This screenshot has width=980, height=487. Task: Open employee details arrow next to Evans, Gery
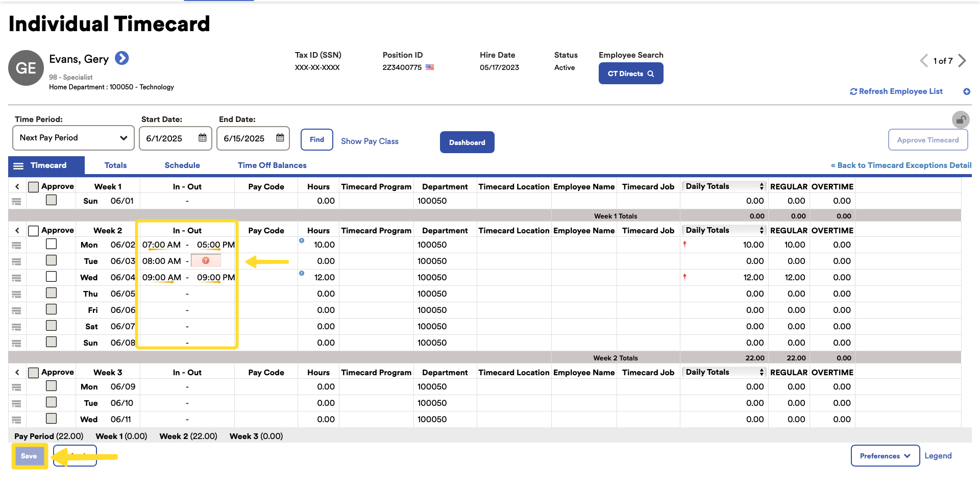[121, 58]
